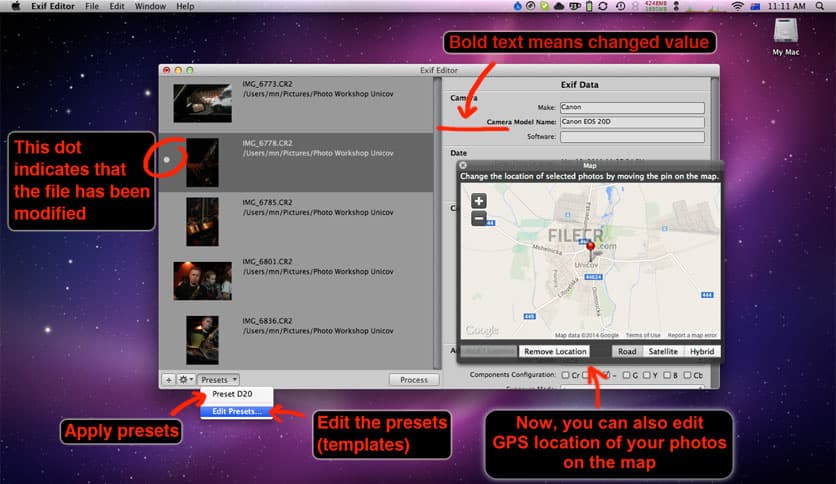The width and height of the screenshot is (836, 484).
Task: Click the blue water drop menu bar icon
Action: tap(517, 6)
